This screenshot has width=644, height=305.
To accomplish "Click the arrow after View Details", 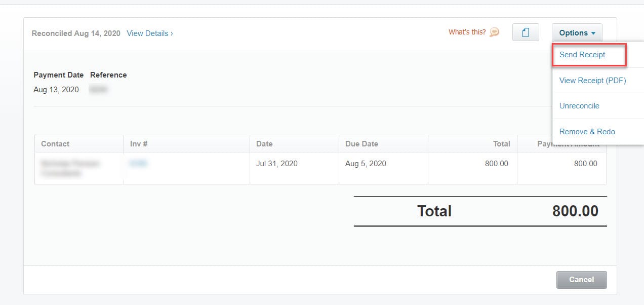I will [x=171, y=33].
